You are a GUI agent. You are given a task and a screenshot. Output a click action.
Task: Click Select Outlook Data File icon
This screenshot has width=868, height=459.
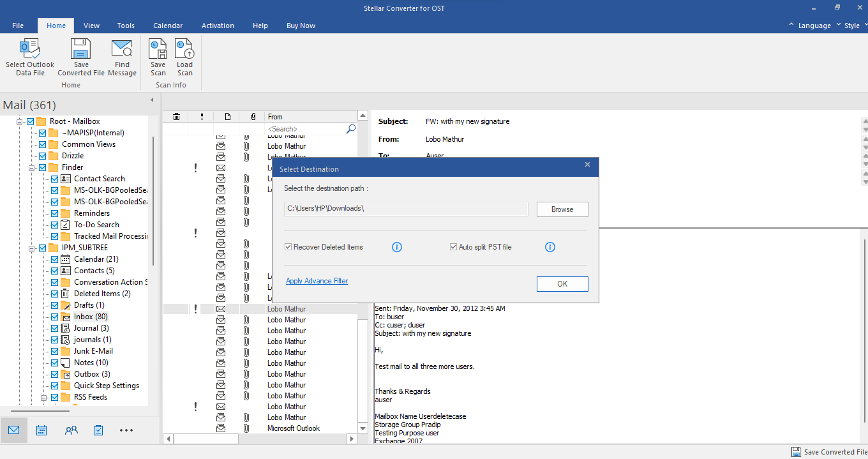(29, 49)
